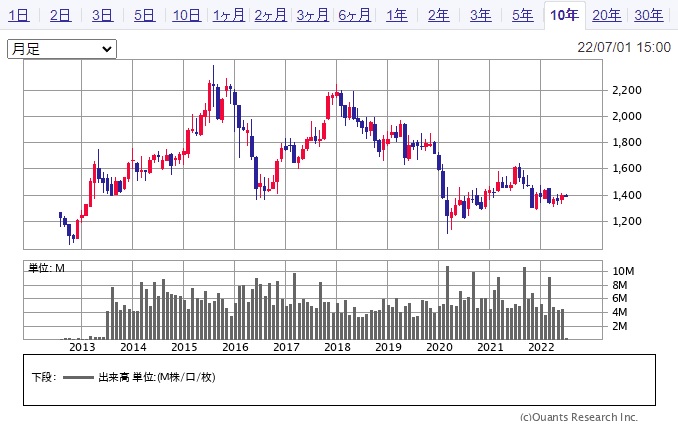Viewport: 678px width, 428px height.
Task: Click the 2017 year axis label
Action: (286, 347)
